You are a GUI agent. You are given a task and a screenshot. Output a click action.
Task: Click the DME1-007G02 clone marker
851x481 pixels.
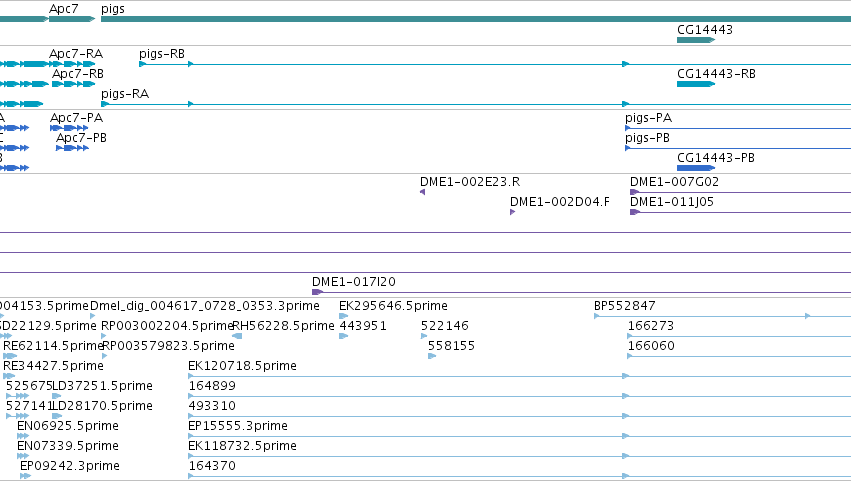point(634,192)
